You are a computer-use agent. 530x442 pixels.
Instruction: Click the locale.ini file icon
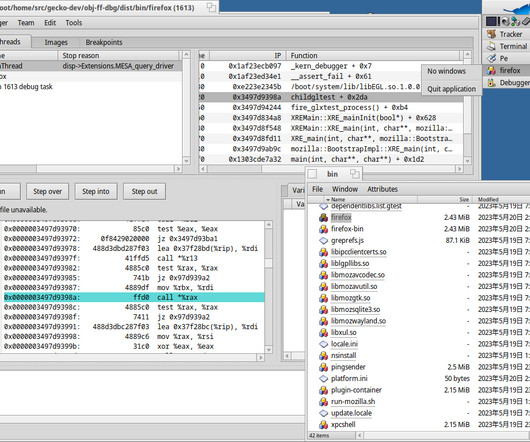[323, 344]
